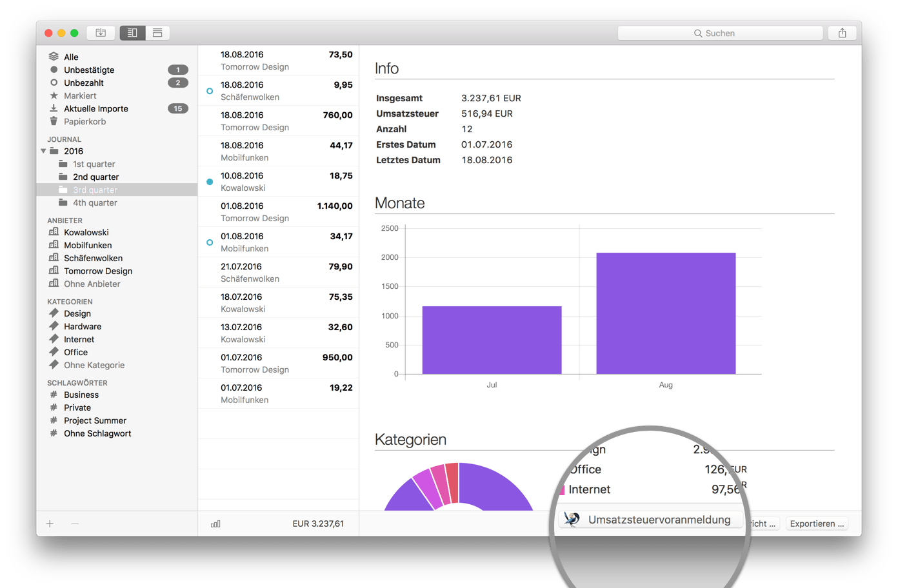Open the Share icon in the toolbar
898x588 pixels.
click(x=842, y=32)
